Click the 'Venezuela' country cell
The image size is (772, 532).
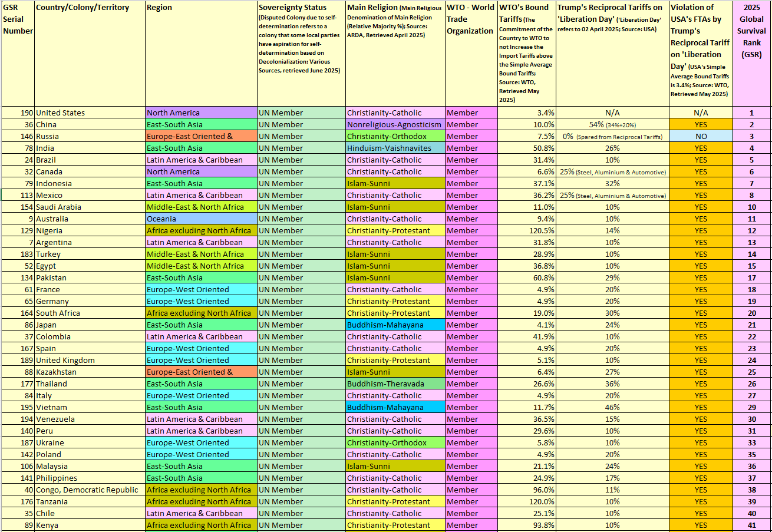[x=90, y=419]
